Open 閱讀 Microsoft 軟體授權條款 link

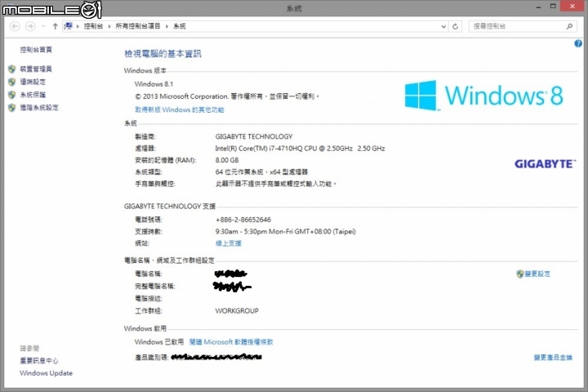pyautogui.click(x=231, y=342)
